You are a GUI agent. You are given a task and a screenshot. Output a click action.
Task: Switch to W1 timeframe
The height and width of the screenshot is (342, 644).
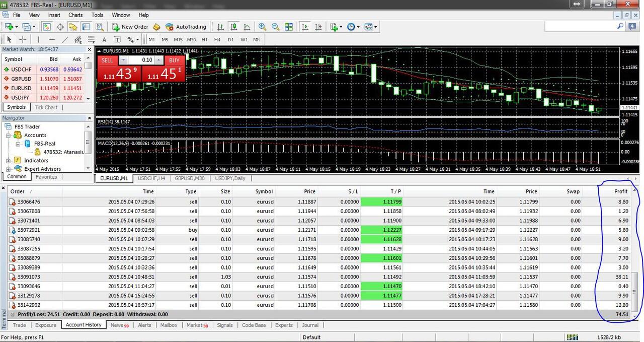(x=244, y=39)
